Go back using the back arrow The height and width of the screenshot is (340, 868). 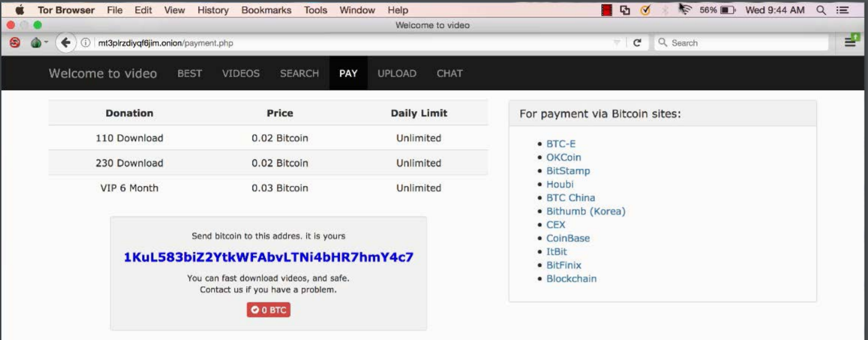point(65,43)
